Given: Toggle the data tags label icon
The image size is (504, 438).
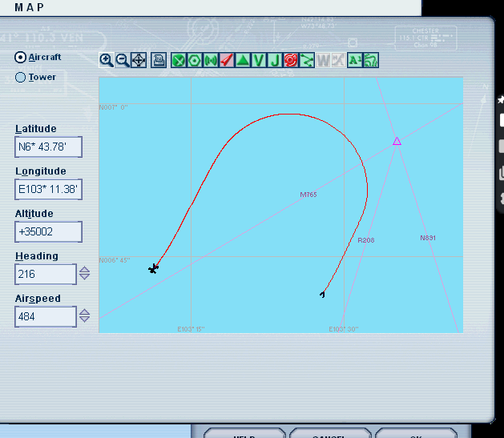Looking at the screenshot, I should (x=355, y=60).
